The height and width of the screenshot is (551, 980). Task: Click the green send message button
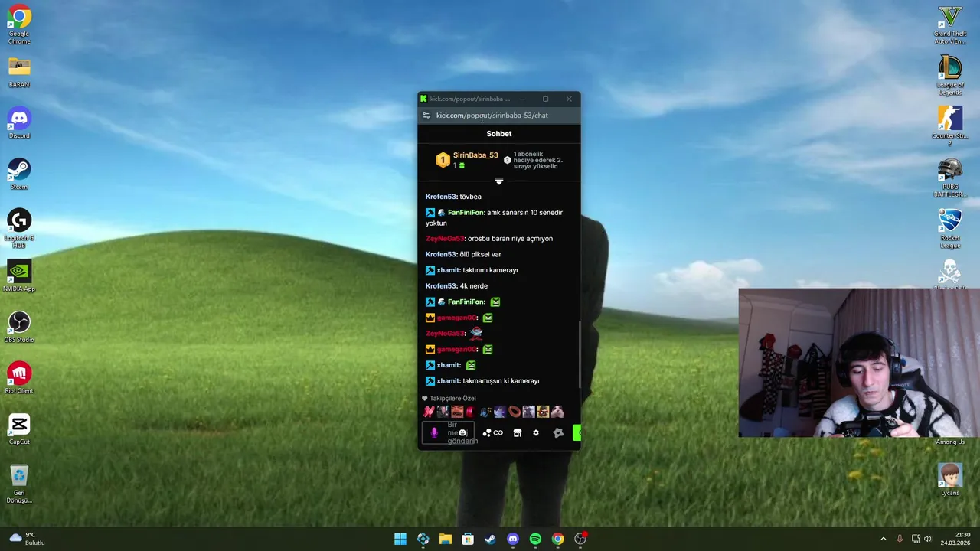pyautogui.click(x=577, y=433)
